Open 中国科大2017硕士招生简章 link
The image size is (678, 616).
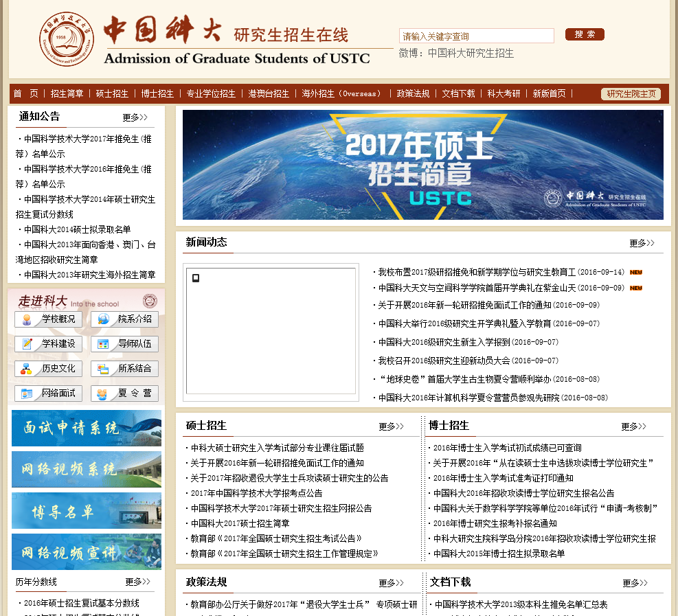click(x=240, y=524)
